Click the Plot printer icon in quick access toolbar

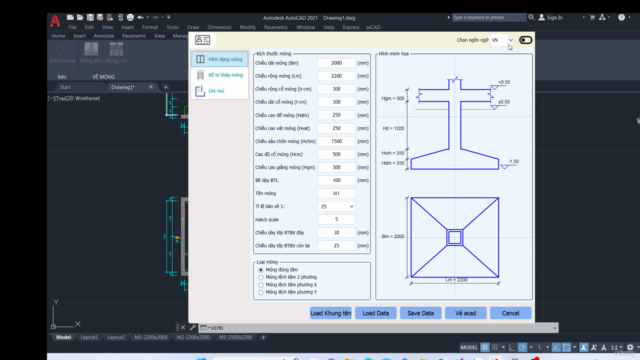coord(130,18)
